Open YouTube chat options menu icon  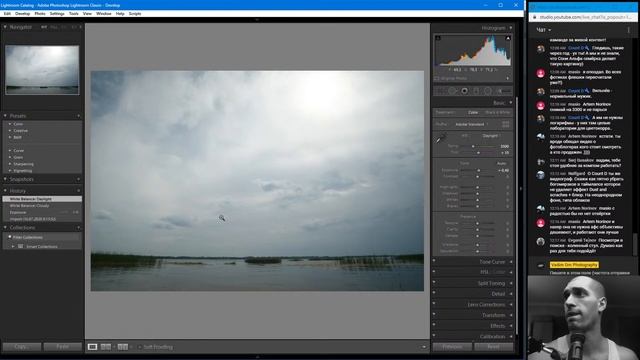point(629,30)
